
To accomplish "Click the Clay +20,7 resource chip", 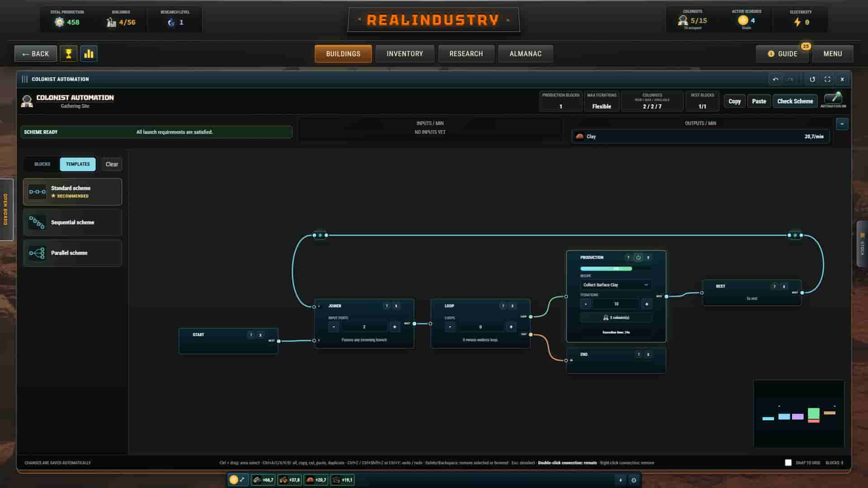I will pyautogui.click(x=316, y=480).
